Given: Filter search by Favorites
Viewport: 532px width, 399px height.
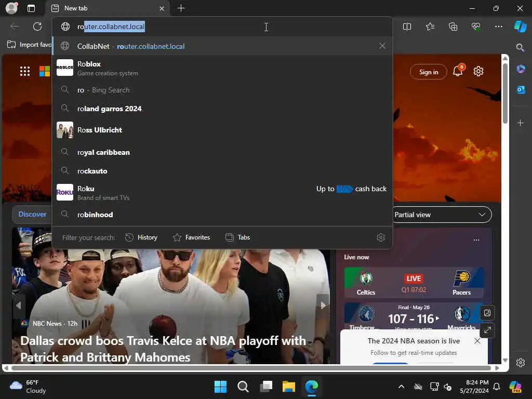Looking at the screenshot, I should point(191,237).
